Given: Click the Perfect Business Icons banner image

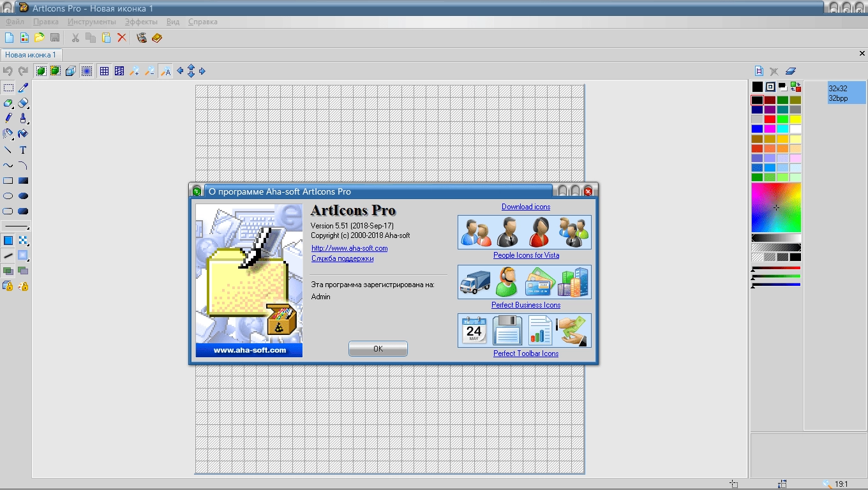Looking at the screenshot, I should click(x=525, y=282).
